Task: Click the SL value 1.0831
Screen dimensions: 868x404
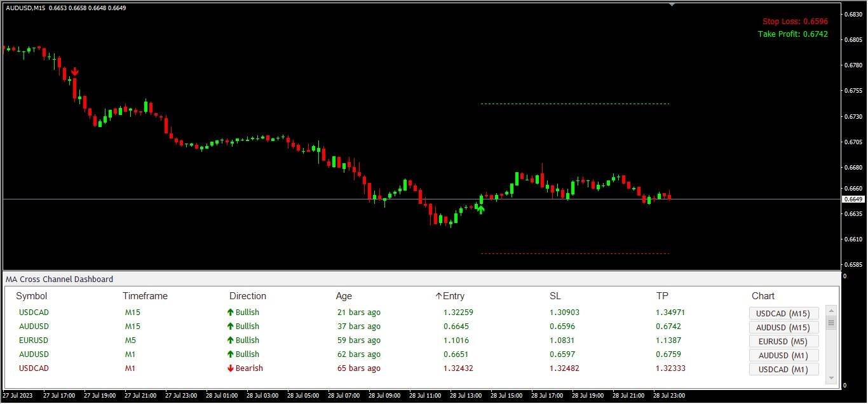Action: pos(562,340)
